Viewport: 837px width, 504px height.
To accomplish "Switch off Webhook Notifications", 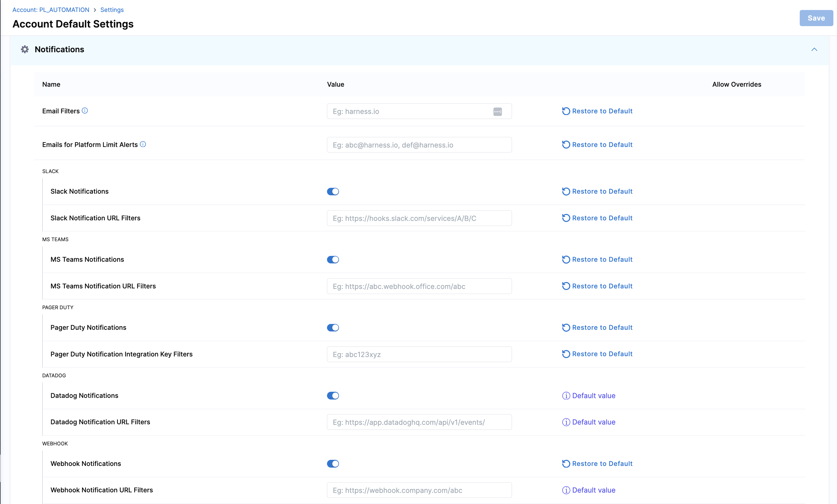I will [333, 464].
